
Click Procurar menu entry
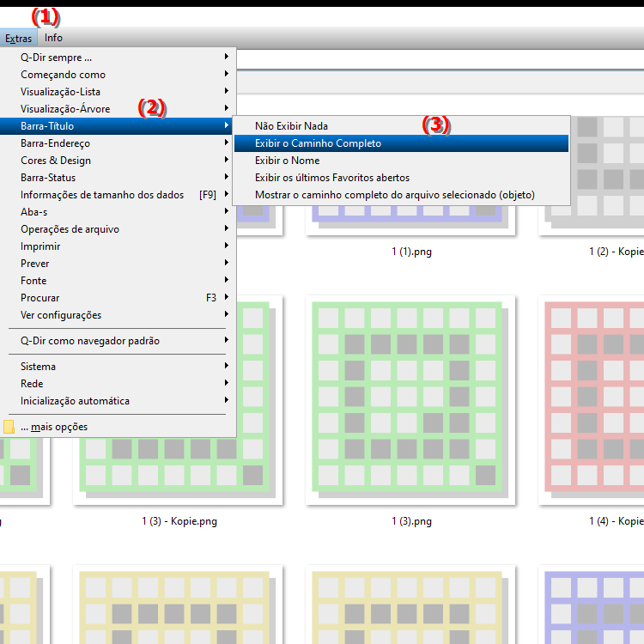point(40,298)
